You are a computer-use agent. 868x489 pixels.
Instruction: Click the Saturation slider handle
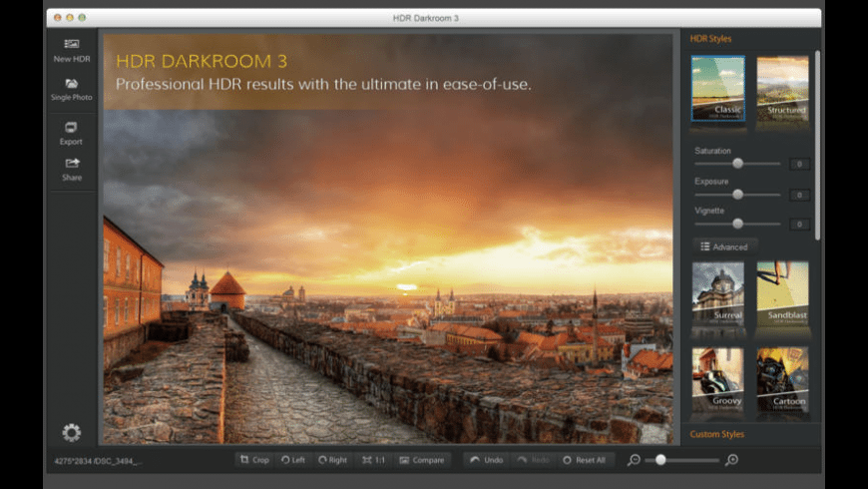coord(737,164)
